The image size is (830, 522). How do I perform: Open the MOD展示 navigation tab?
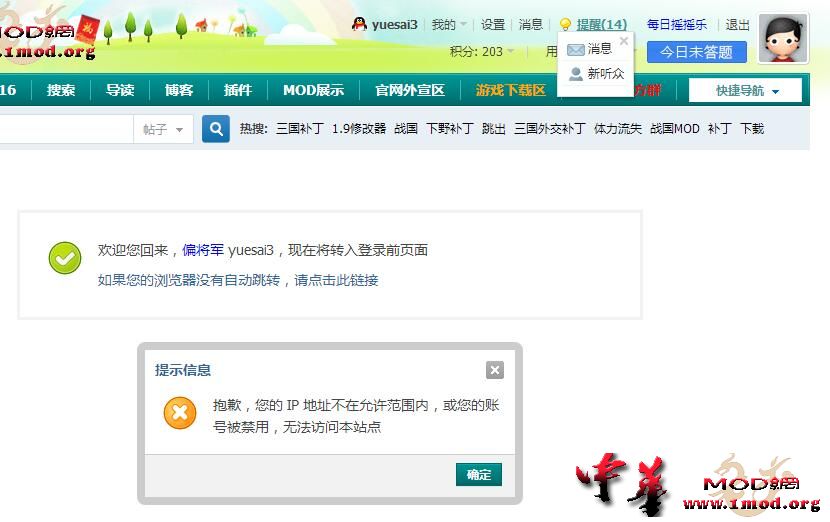(313, 90)
